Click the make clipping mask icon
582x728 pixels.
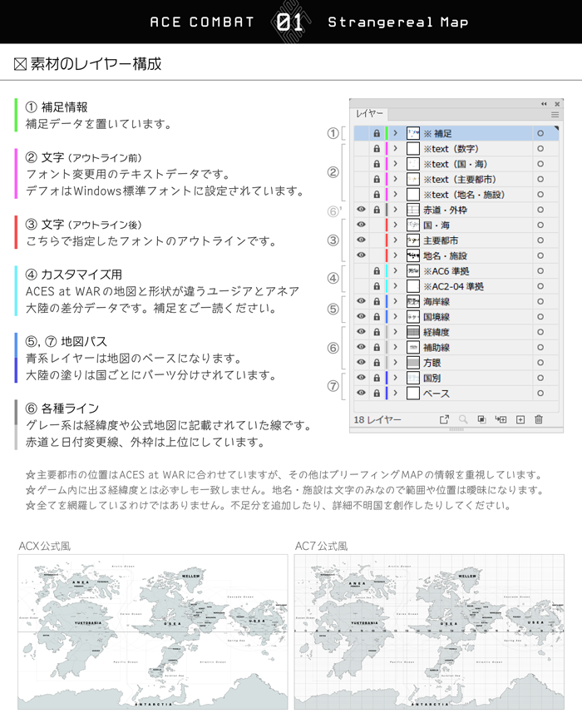(481, 420)
